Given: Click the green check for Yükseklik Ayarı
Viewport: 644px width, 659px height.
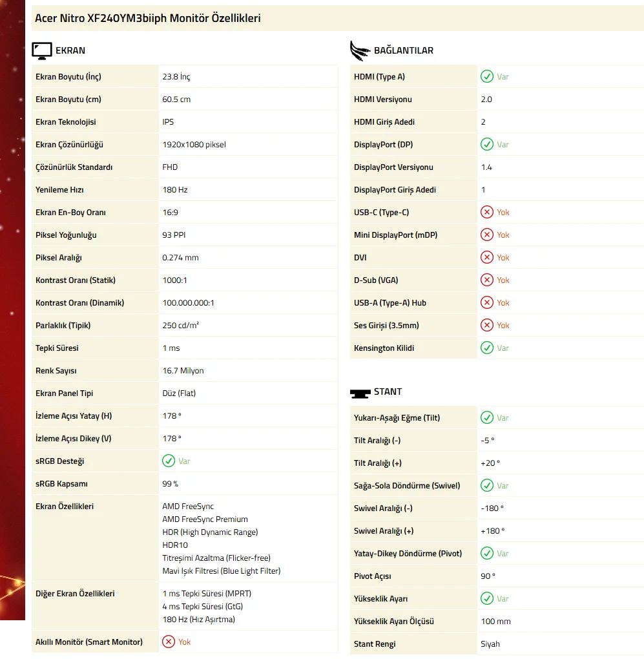Looking at the screenshot, I should pyautogui.click(x=487, y=599).
